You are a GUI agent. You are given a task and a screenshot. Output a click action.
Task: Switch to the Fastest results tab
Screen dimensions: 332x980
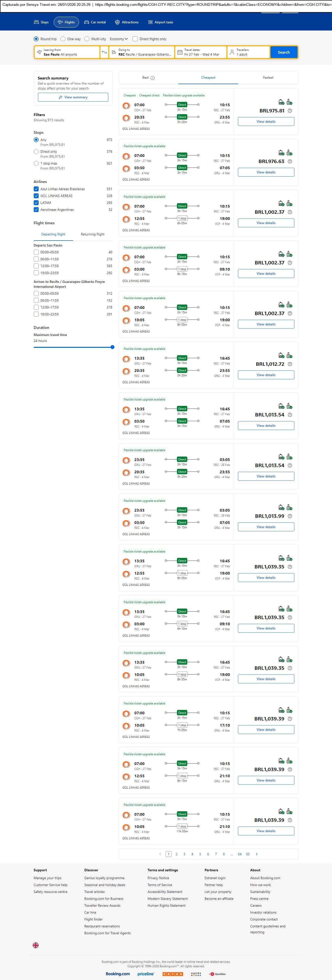click(x=268, y=78)
